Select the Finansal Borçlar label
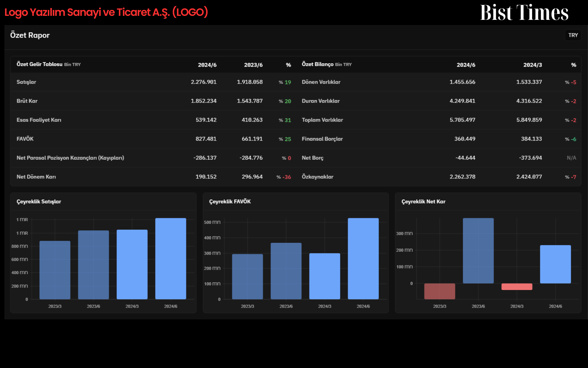 [322, 139]
